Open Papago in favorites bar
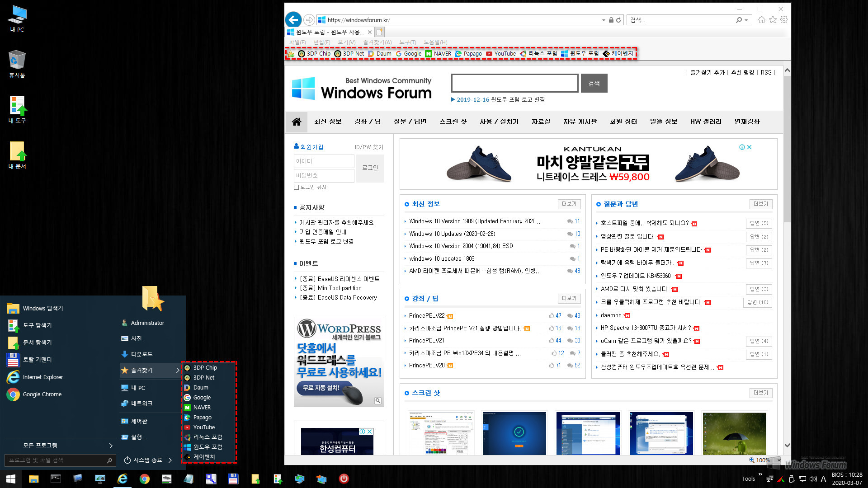The height and width of the screenshot is (488, 868). point(468,53)
